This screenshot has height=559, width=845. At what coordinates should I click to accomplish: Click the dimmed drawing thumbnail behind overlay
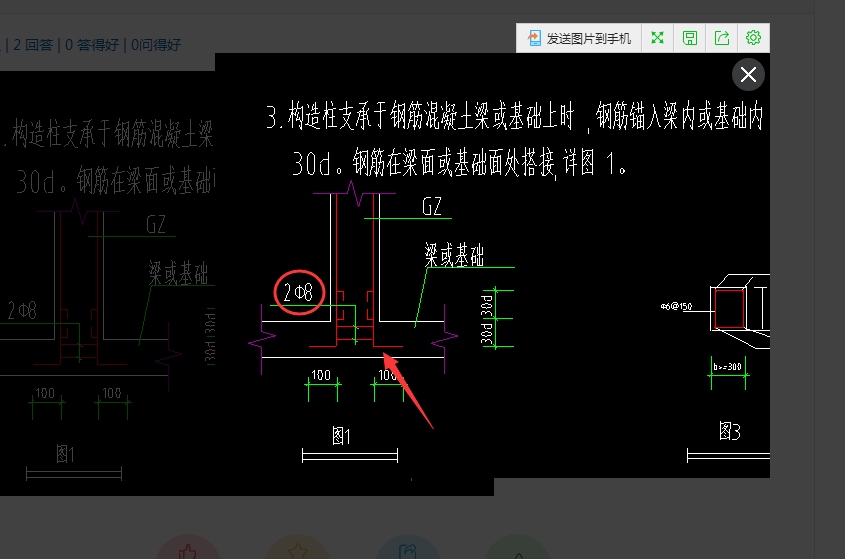coord(108,283)
